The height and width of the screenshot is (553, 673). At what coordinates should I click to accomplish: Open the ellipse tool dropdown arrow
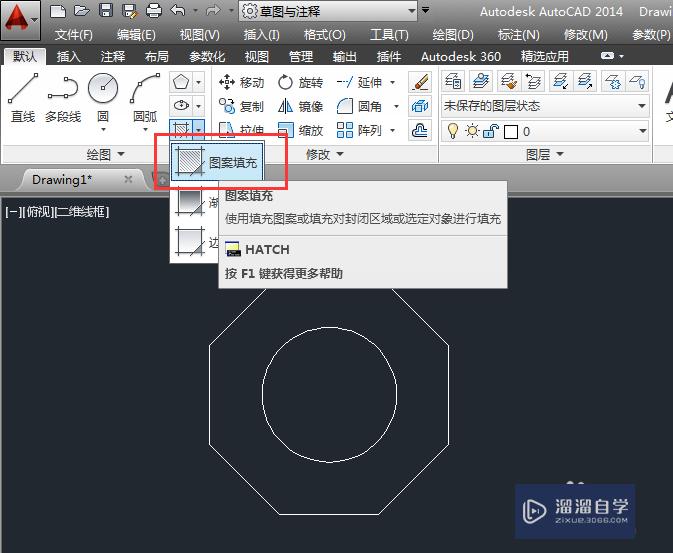(x=199, y=105)
